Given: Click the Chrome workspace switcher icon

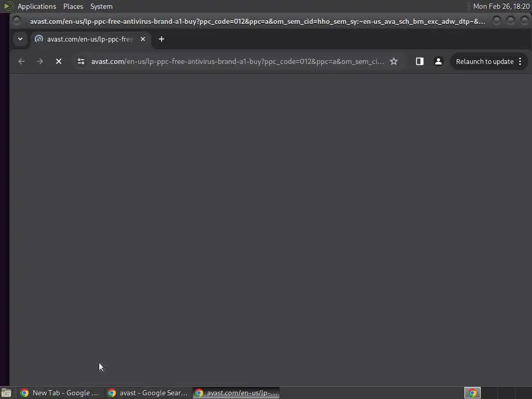Looking at the screenshot, I should coord(472,393).
